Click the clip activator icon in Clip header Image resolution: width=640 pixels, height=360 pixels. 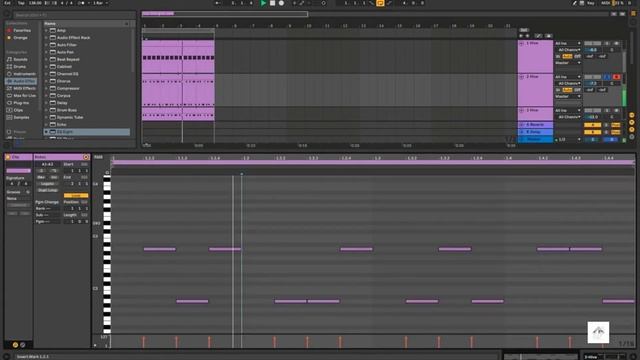[x=8, y=157]
